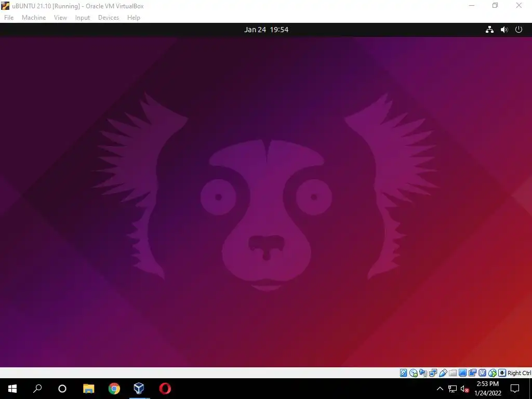This screenshot has height=399, width=532.
Task: Open the Windows Start menu
Action: pos(12,389)
